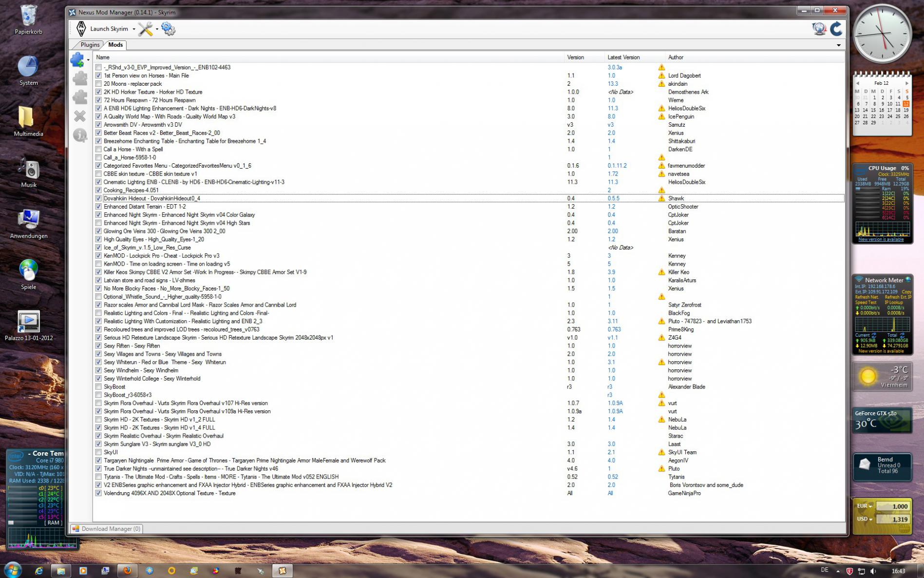Sort by the Author column header

tap(754, 58)
